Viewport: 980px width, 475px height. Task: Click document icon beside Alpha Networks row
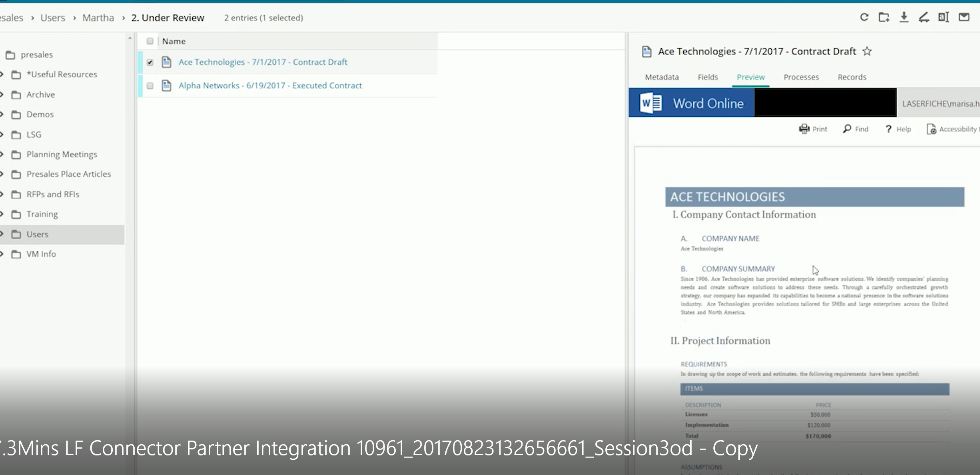pyautogui.click(x=166, y=86)
